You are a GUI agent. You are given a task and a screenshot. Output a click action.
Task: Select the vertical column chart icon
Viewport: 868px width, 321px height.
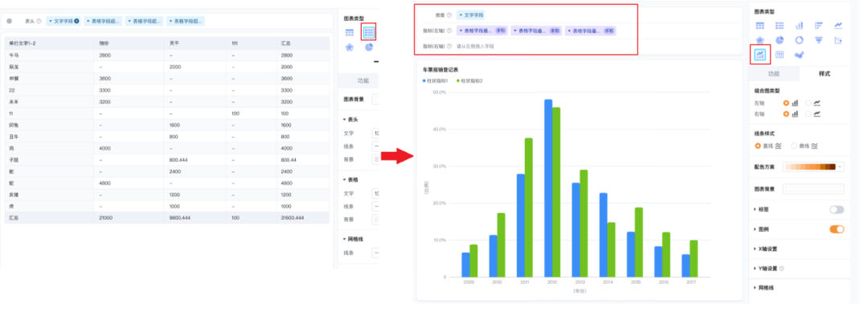pyautogui.click(x=799, y=26)
